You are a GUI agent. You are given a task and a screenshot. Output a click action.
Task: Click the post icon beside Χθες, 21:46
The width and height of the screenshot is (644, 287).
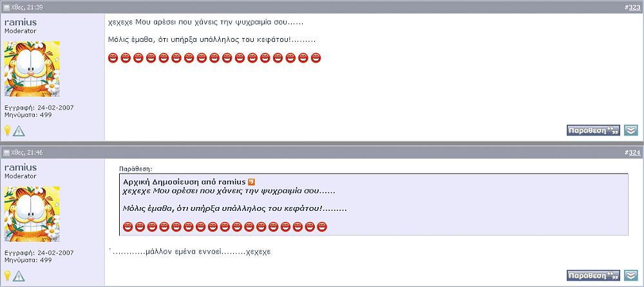click(6, 153)
